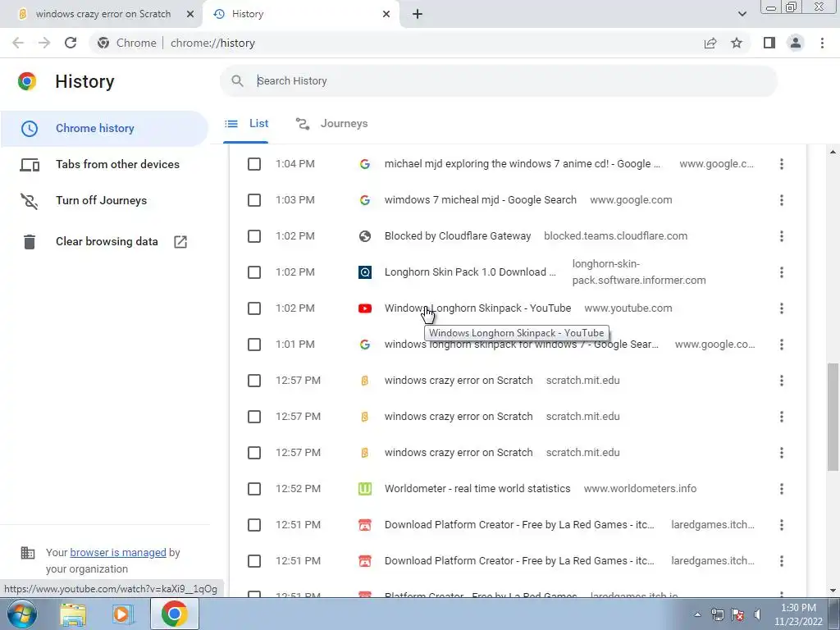Screen dimensions: 840x630
Task: Tick the Windows Longhorn Skinpack YouTube checkbox
Action: pyautogui.click(x=254, y=308)
